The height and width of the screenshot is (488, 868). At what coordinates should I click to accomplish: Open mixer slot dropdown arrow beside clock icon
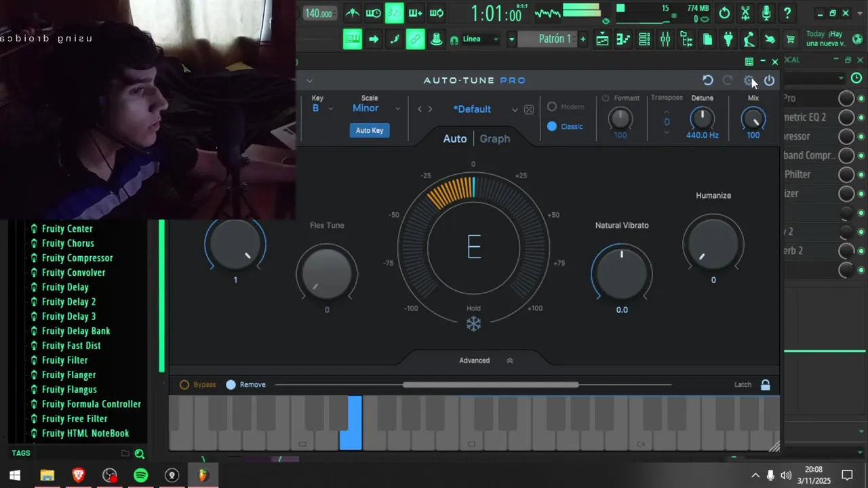coord(841,79)
